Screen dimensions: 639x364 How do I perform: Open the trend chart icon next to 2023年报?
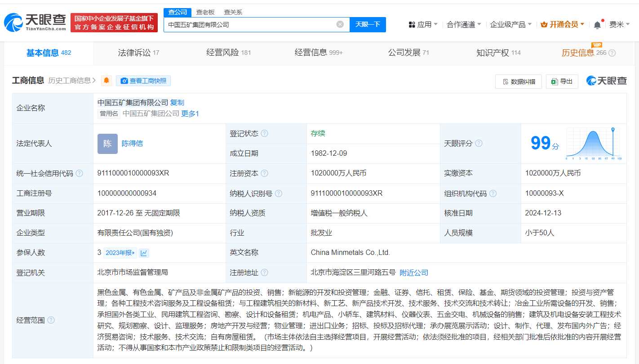pyautogui.click(x=144, y=253)
